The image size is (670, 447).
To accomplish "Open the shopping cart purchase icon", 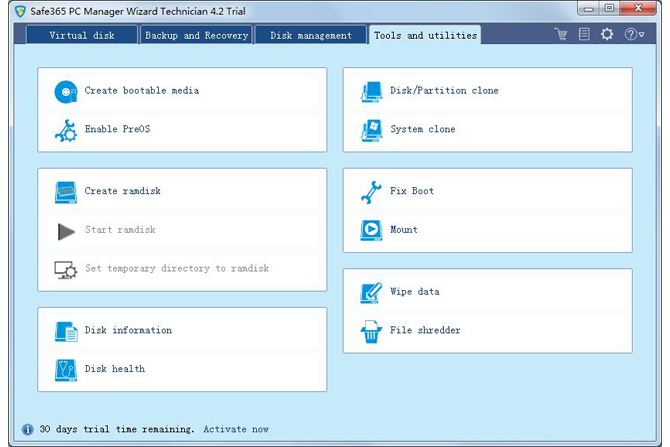I will point(561,34).
